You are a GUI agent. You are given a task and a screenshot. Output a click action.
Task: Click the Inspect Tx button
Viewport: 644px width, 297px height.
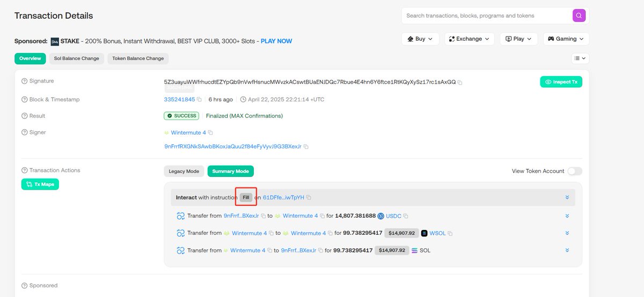click(x=561, y=81)
